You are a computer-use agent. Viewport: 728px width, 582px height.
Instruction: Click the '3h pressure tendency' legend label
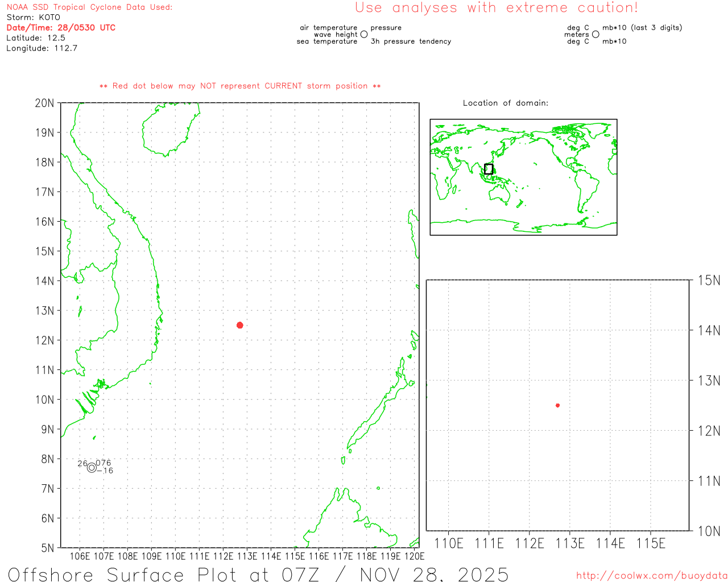click(x=411, y=41)
